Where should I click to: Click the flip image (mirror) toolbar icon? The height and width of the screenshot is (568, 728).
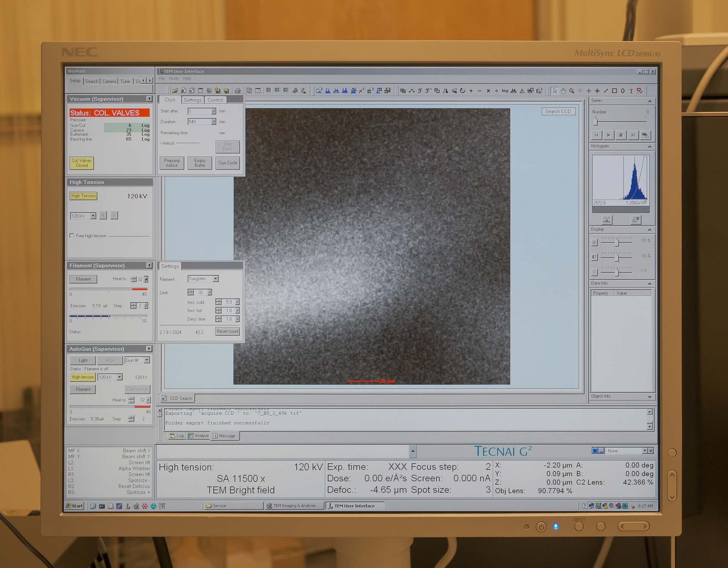click(446, 91)
